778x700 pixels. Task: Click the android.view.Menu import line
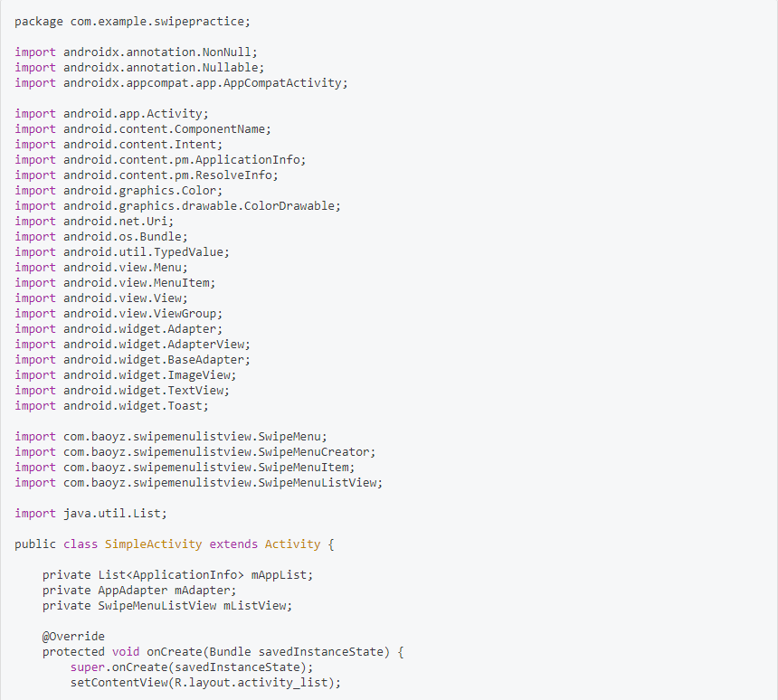tap(101, 268)
